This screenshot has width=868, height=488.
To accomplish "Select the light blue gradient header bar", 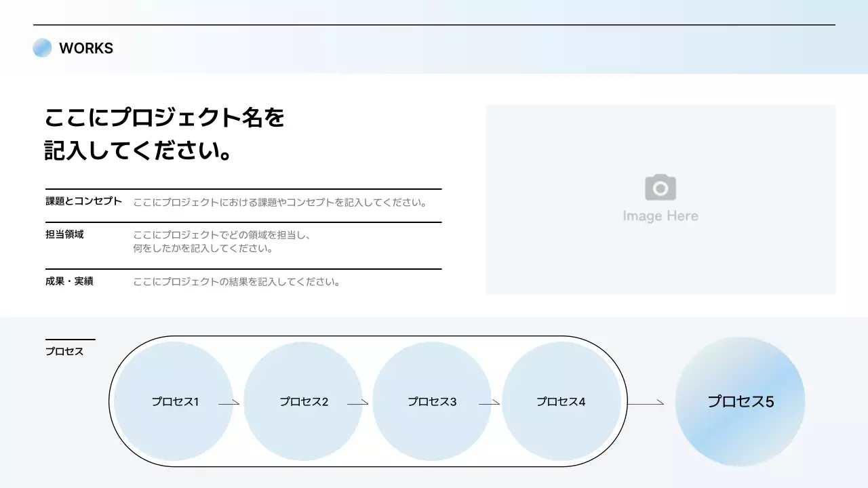I will [x=434, y=37].
